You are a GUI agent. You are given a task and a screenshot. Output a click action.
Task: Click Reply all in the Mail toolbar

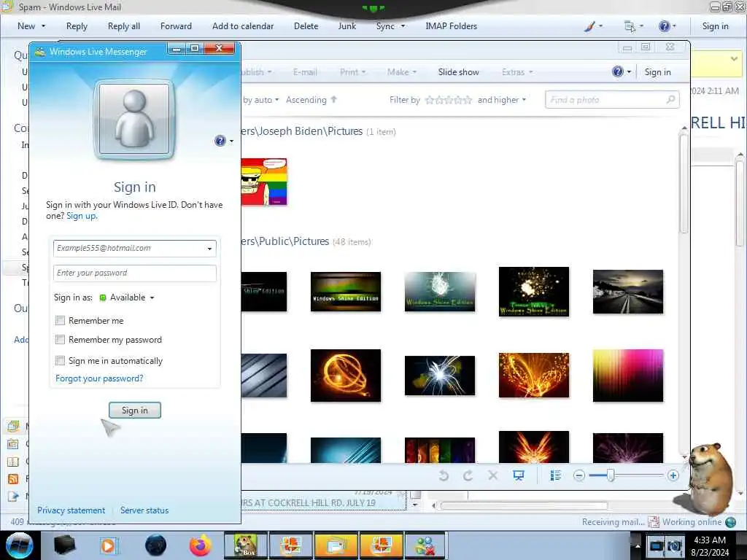click(x=124, y=26)
